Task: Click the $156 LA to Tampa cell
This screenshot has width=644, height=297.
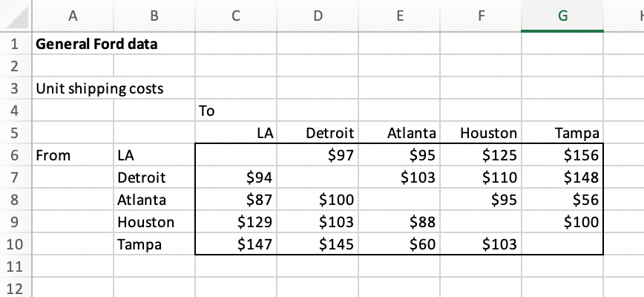Action: click(x=562, y=155)
